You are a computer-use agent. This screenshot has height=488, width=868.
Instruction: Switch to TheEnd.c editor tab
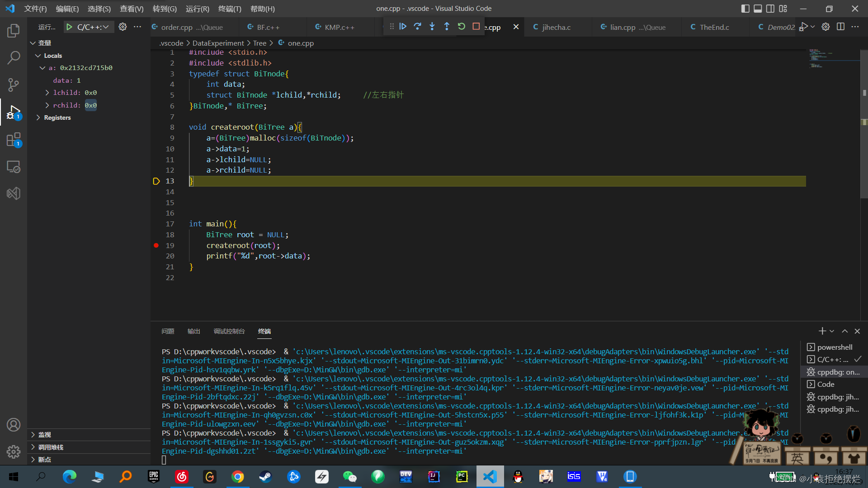pyautogui.click(x=714, y=27)
